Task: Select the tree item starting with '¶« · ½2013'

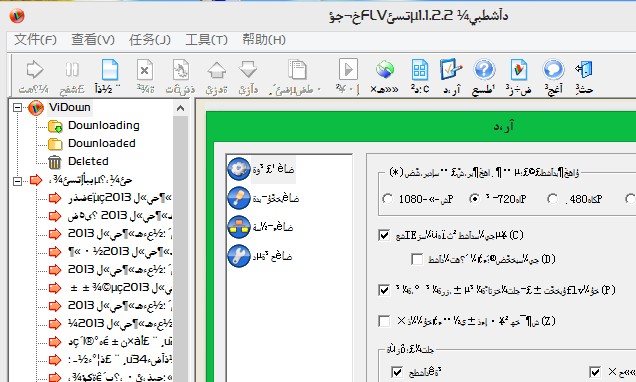Action: 120,252
